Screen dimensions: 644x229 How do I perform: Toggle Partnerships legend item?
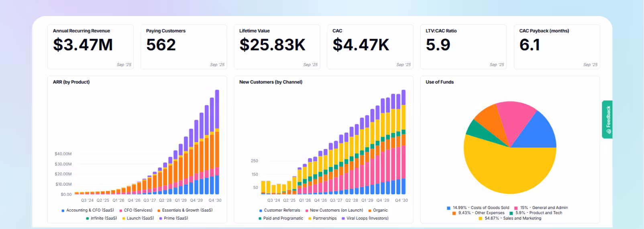[x=322, y=218]
